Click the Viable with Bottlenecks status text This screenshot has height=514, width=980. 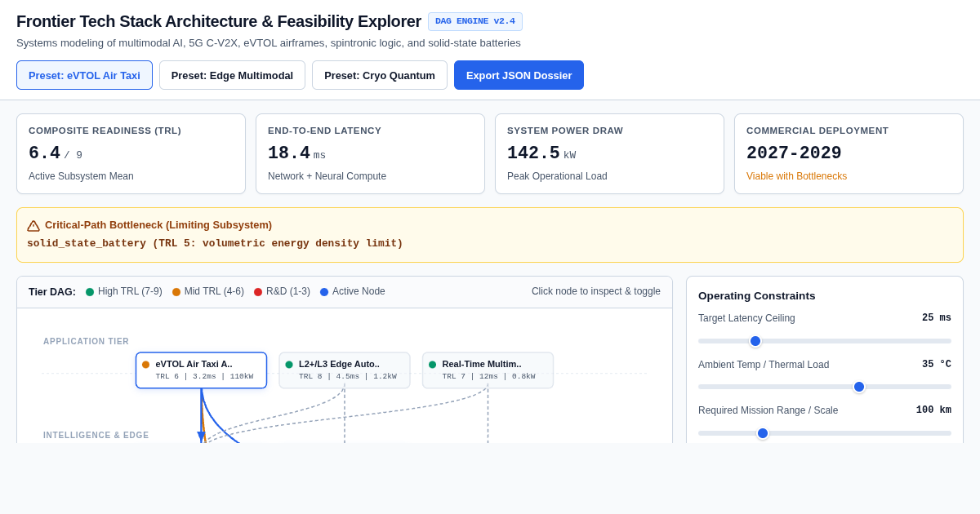[796, 176]
